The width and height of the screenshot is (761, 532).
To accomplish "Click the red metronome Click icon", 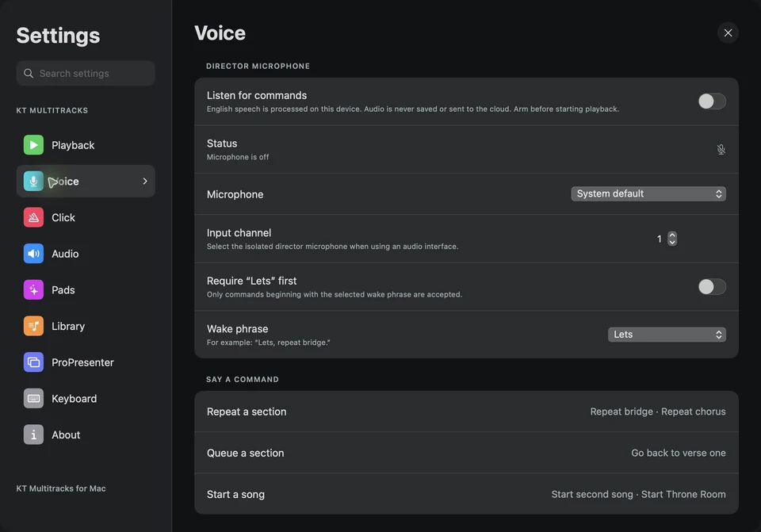I will coord(33,217).
